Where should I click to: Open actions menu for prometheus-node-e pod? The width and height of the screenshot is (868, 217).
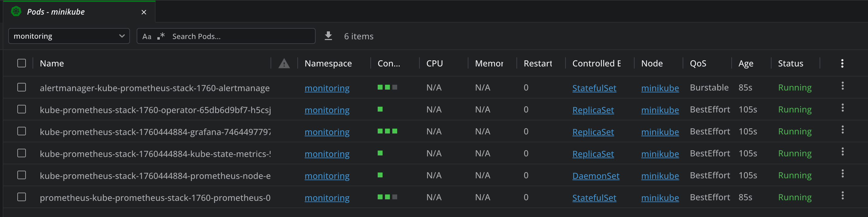click(x=842, y=173)
